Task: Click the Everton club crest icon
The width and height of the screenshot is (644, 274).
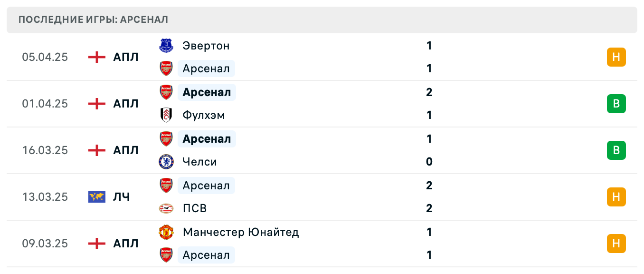Action: (x=166, y=46)
